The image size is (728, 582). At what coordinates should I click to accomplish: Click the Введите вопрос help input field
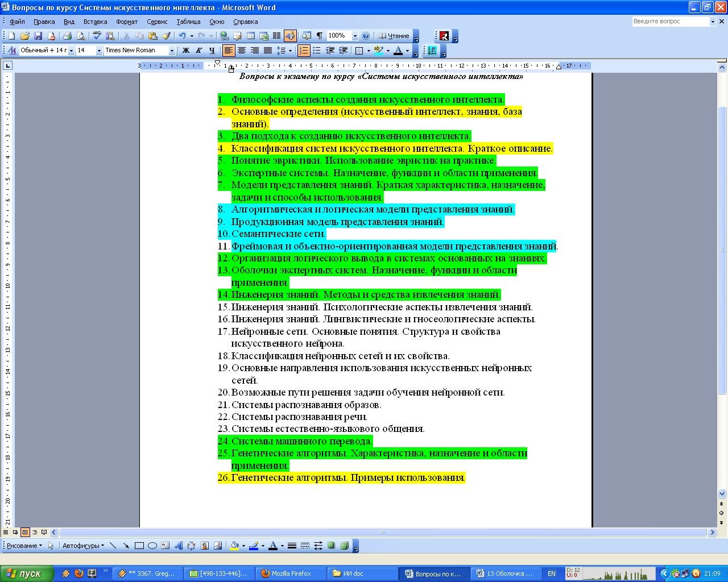pos(669,21)
